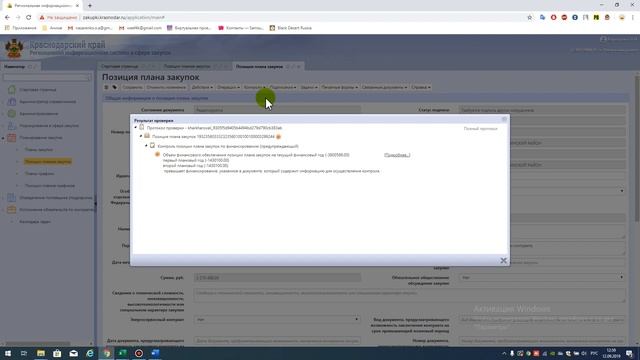Open Планы-графики in navigator
The height and width of the screenshot is (360, 640).
pos(39,173)
